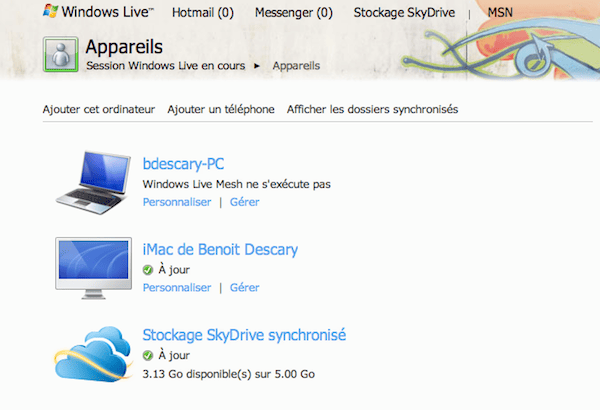Image resolution: width=600 pixels, height=410 pixels.
Task: Select Ajouter un téléphone
Action: tap(220, 109)
